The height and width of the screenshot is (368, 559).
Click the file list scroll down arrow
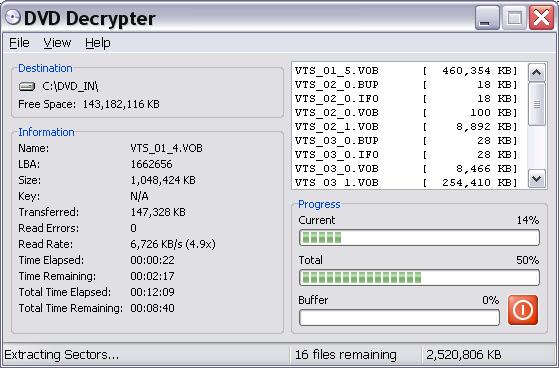coord(537,178)
